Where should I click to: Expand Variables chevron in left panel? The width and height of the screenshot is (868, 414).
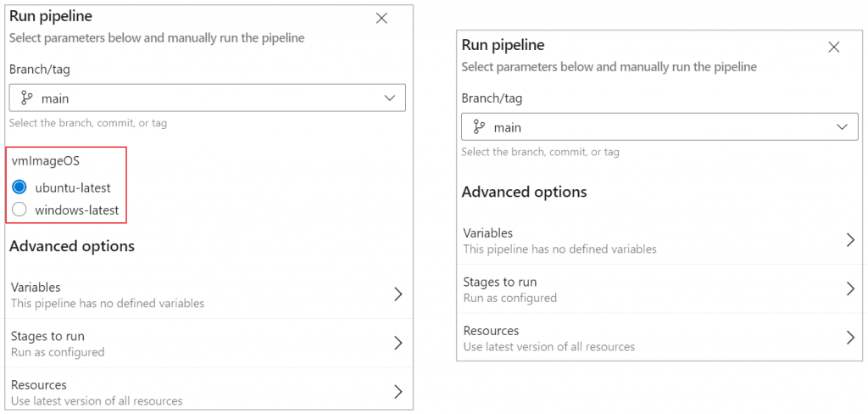click(x=398, y=294)
